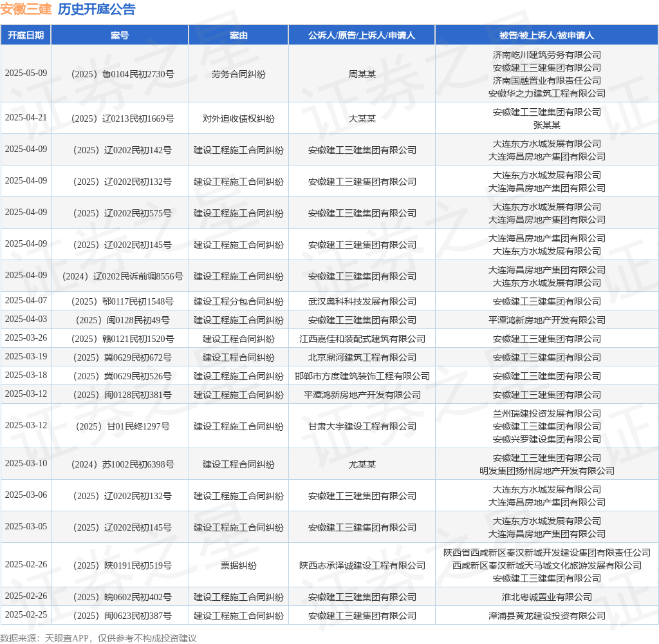Click date cell 2025-03-05

26,526
